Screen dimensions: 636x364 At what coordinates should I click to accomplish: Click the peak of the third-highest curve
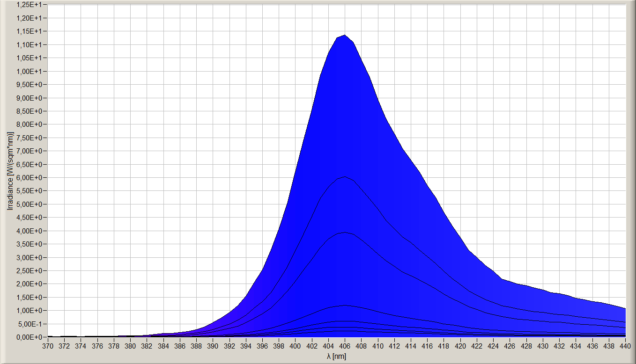coord(345,232)
